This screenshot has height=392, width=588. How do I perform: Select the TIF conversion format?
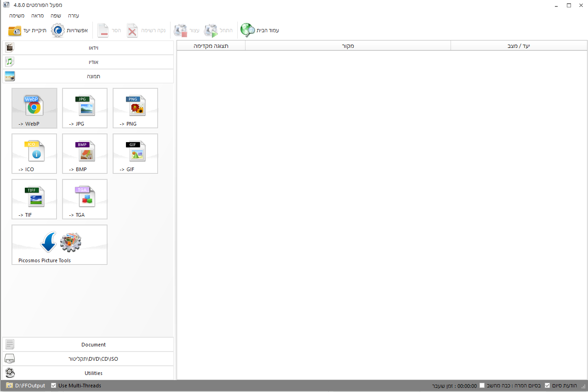34,199
